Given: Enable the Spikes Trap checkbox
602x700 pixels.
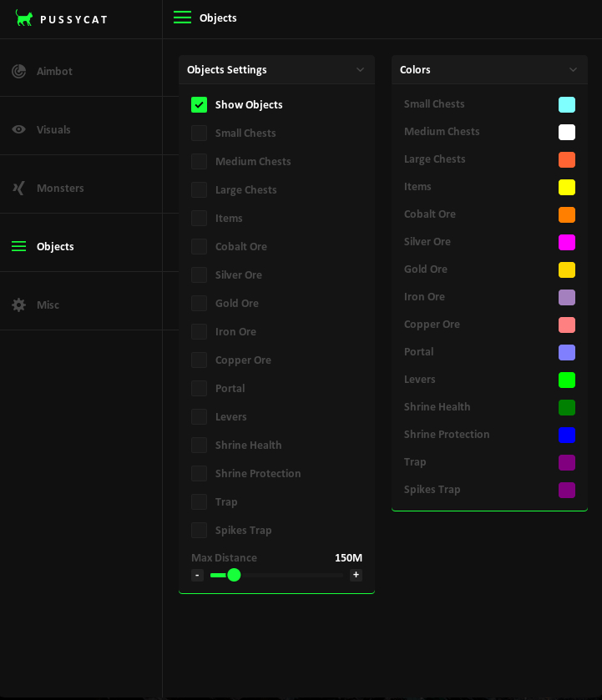Looking at the screenshot, I should click(199, 530).
